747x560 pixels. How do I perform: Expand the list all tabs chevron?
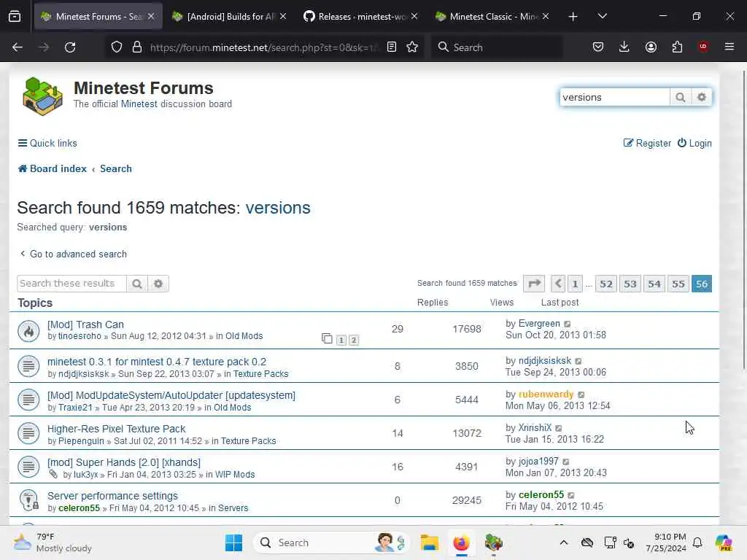click(x=602, y=16)
